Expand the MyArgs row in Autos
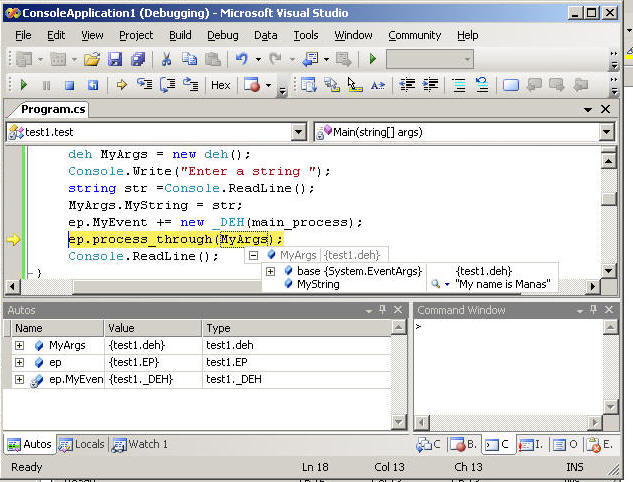This screenshot has height=482, width=633. pos(20,345)
